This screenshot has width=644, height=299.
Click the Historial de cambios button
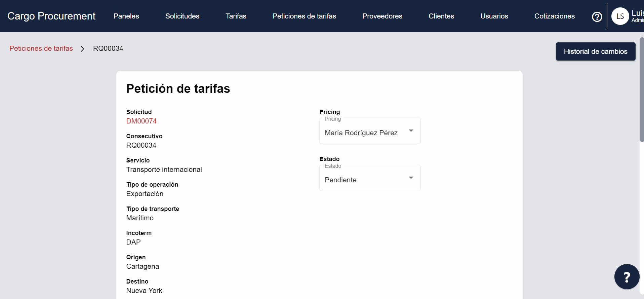(x=595, y=51)
